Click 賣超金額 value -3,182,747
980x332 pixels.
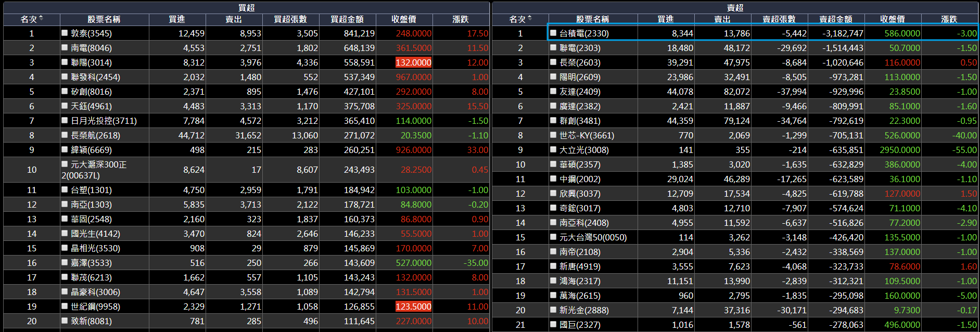(843, 33)
